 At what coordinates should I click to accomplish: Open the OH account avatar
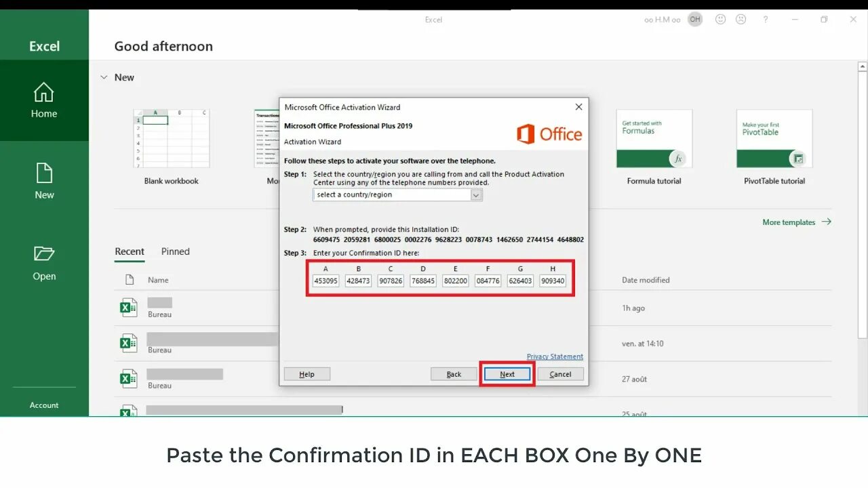click(695, 20)
